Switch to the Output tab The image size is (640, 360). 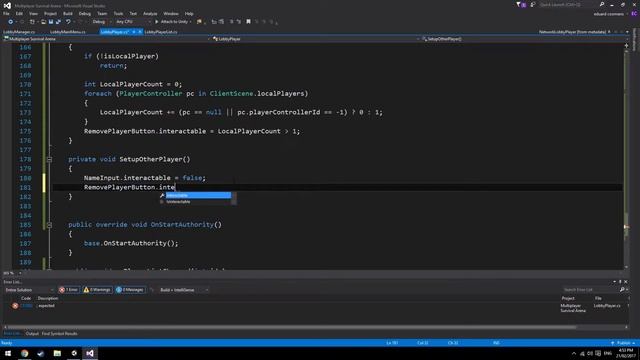32,334
